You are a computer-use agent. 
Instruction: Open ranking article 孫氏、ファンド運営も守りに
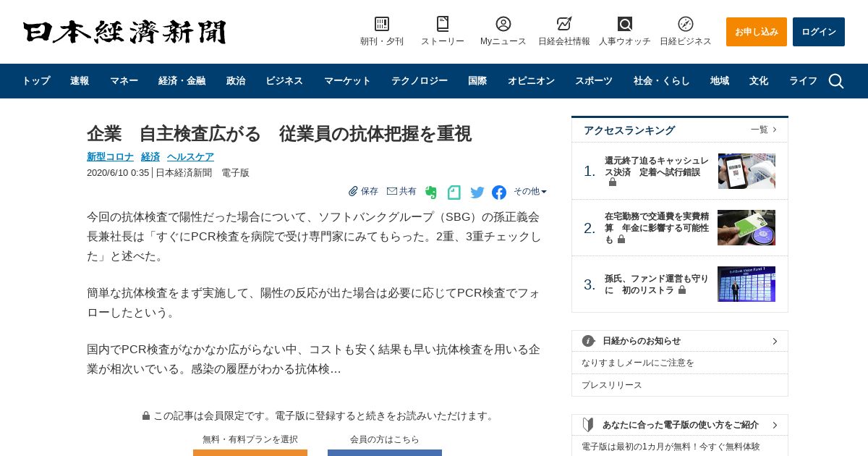pyautogui.click(x=657, y=284)
